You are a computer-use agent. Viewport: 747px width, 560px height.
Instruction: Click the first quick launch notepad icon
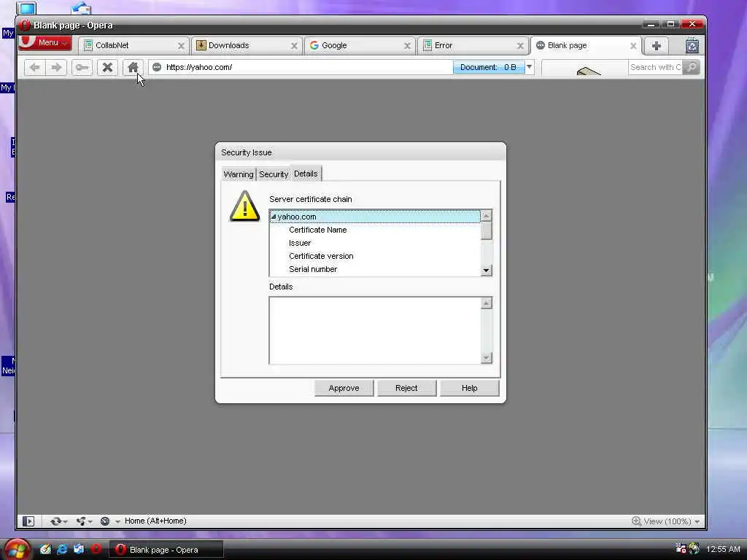pos(45,549)
